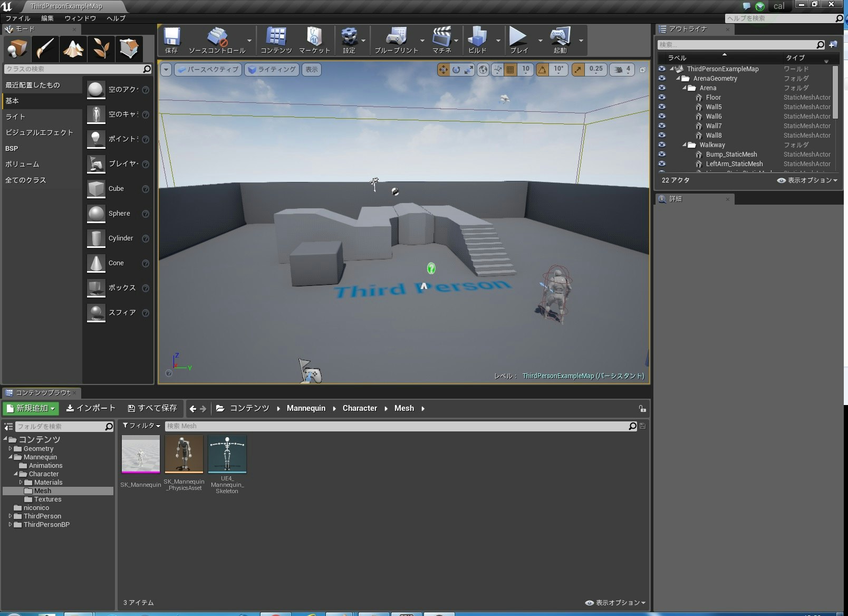This screenshot has width=848, height=616.
Task: Hide the Floor actor via eye icon
Action: (662, 98)
